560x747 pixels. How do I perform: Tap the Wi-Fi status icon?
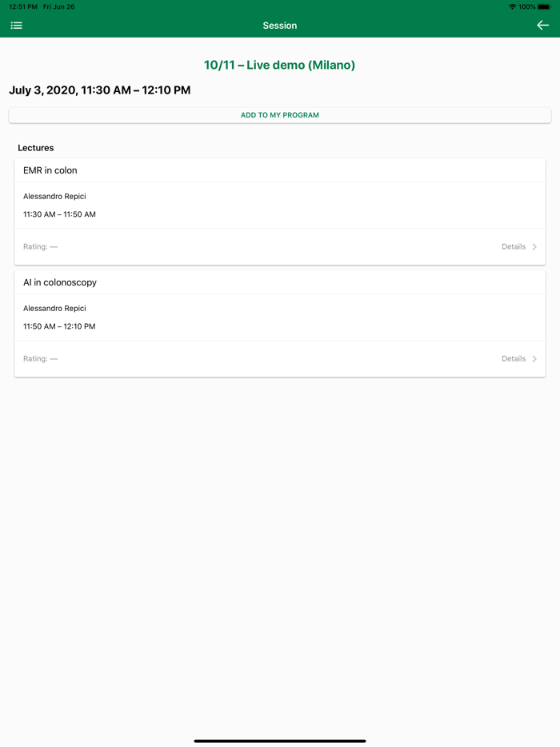[512, 6]
